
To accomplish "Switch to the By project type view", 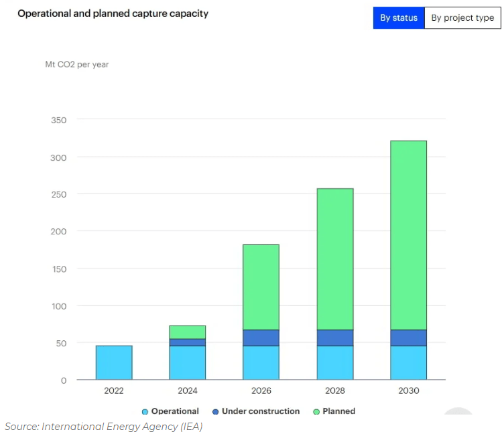I will coord(462,18).
